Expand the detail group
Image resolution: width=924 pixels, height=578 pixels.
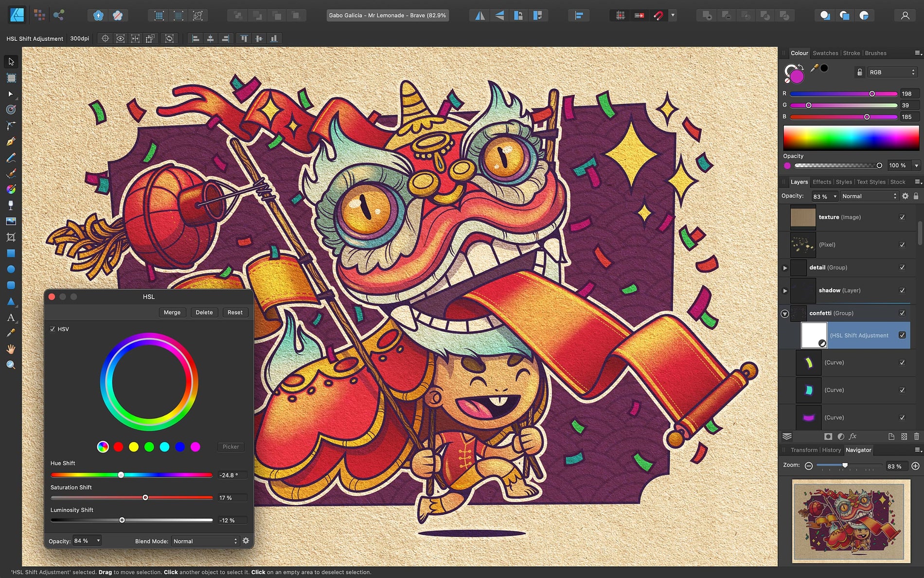pyautogui.click(x=785, y=267)
